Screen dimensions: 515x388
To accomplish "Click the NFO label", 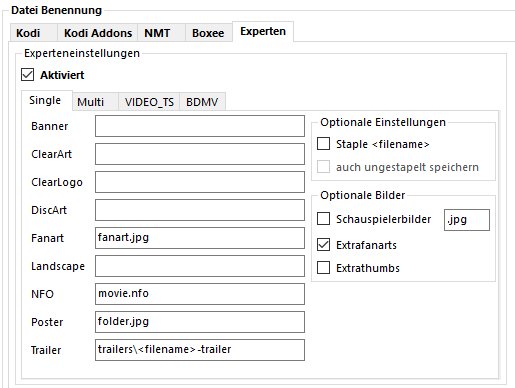I will (42, 294).
